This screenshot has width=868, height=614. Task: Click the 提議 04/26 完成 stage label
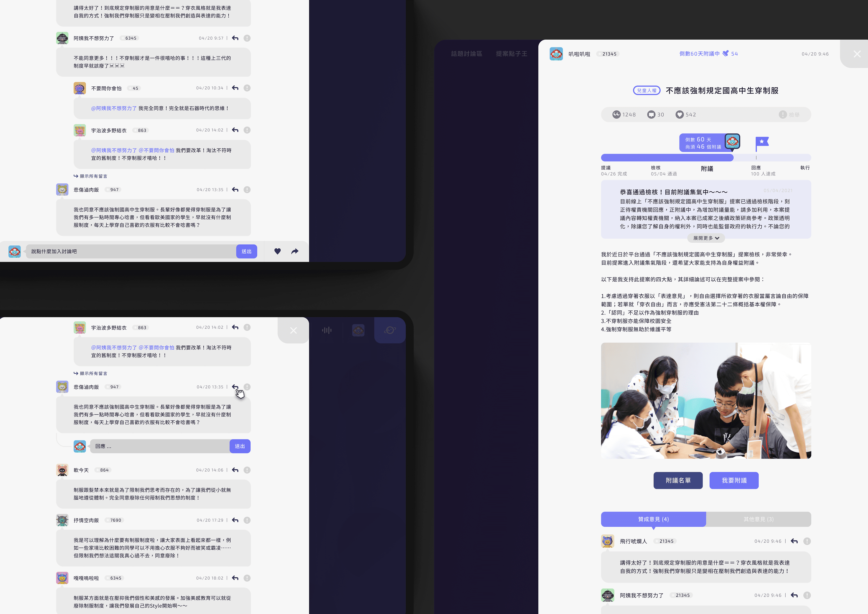pyautogui.click(x=614, y=171)
